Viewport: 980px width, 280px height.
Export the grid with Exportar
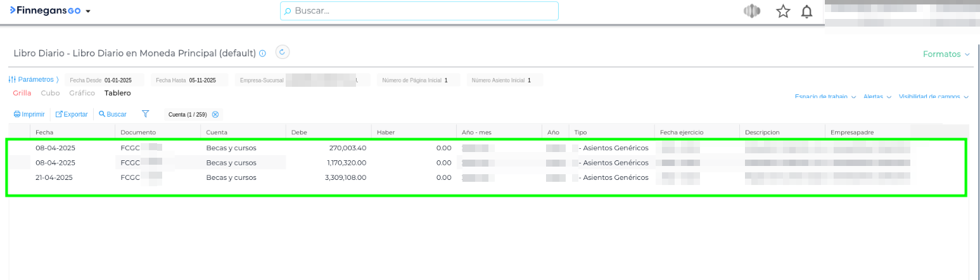[72, 114]
